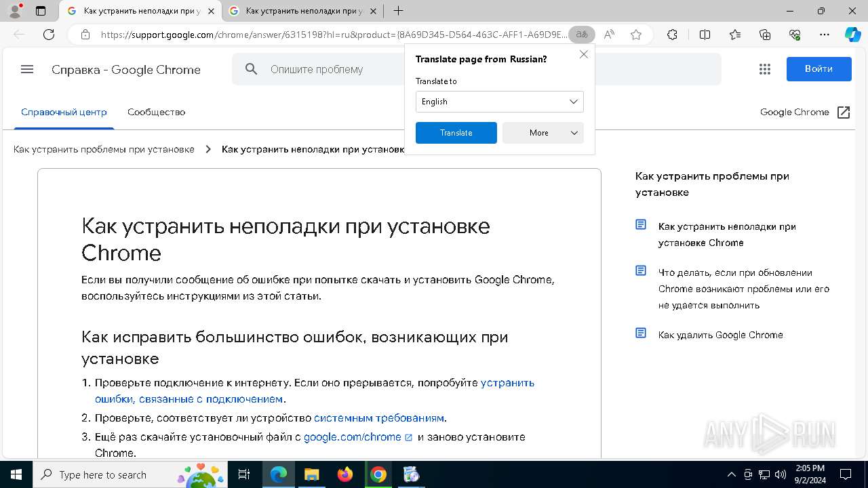Launch Firefox from the taskbar
The width and height of the screenshot is (868, 488).
click(x=344, y=474)
